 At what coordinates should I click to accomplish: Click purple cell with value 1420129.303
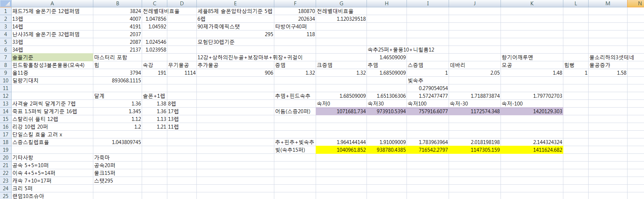[532, 111]
